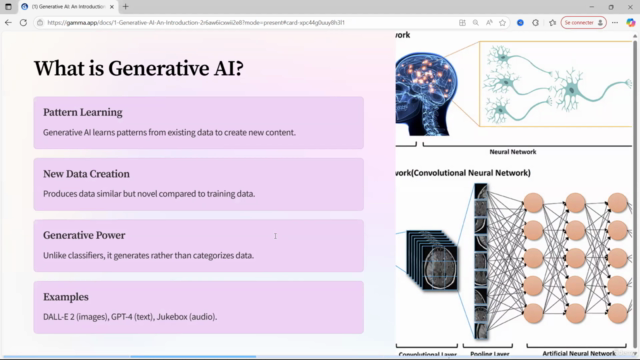Open a new tab with the plus button
The height and width of the screenshot is (360, 640).
point(125,7)
